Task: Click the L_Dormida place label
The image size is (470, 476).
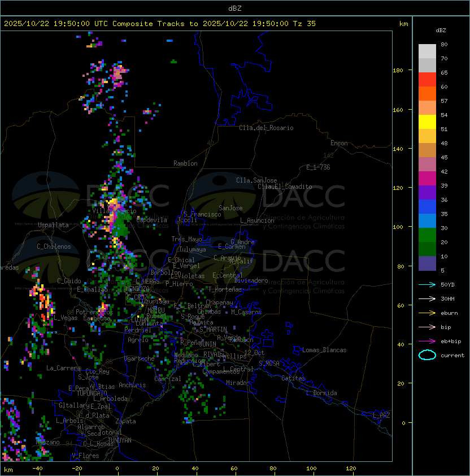Action: click(321, 393)
